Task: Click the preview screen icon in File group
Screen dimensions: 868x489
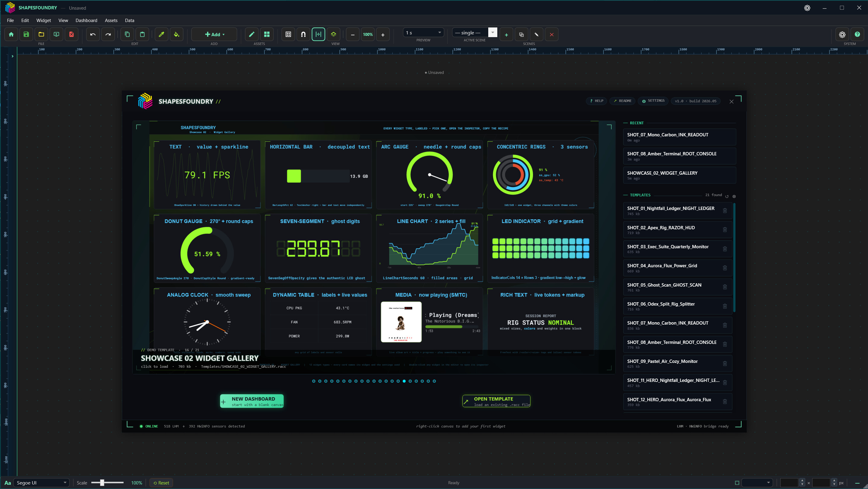Action: click(x=56, y=34)
